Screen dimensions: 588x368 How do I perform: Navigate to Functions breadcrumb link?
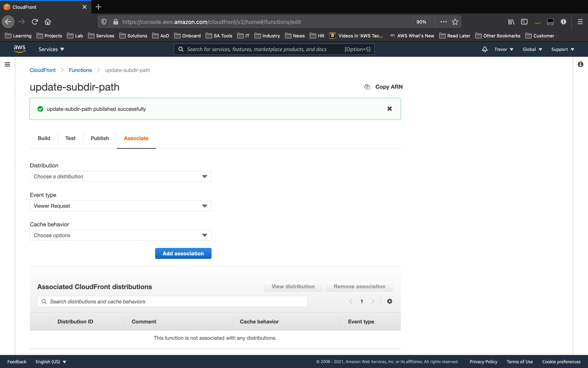coord(80,70)
